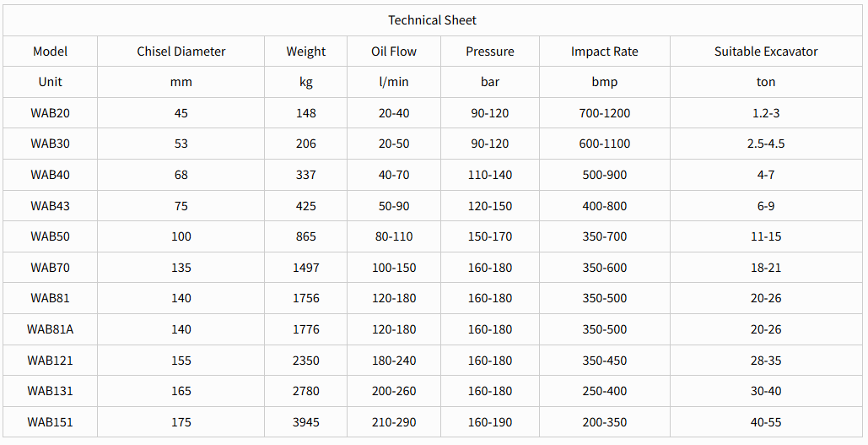This screenshot has height=445, width=868.
Task: Select the 180-240 oil flow cell
Action: (394, 361)
